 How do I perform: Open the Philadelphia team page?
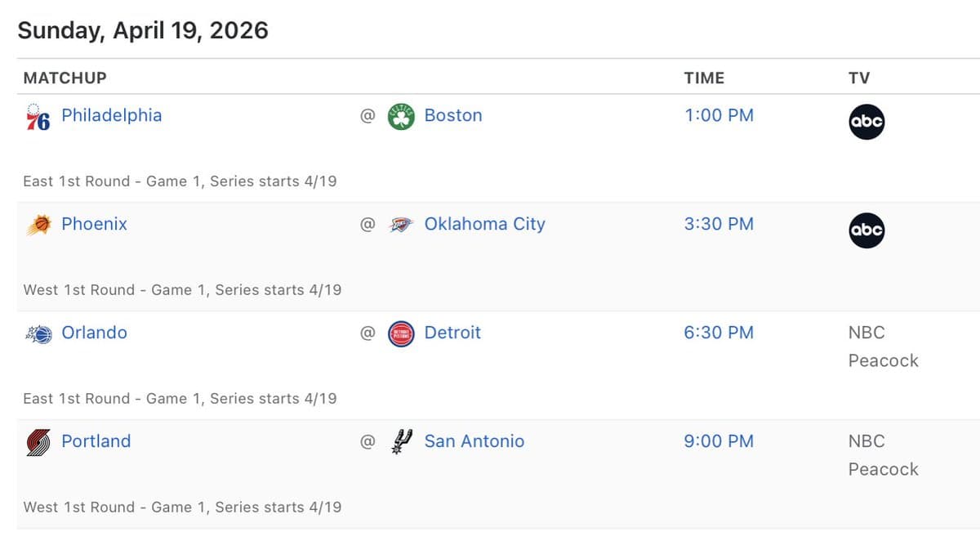111,115
